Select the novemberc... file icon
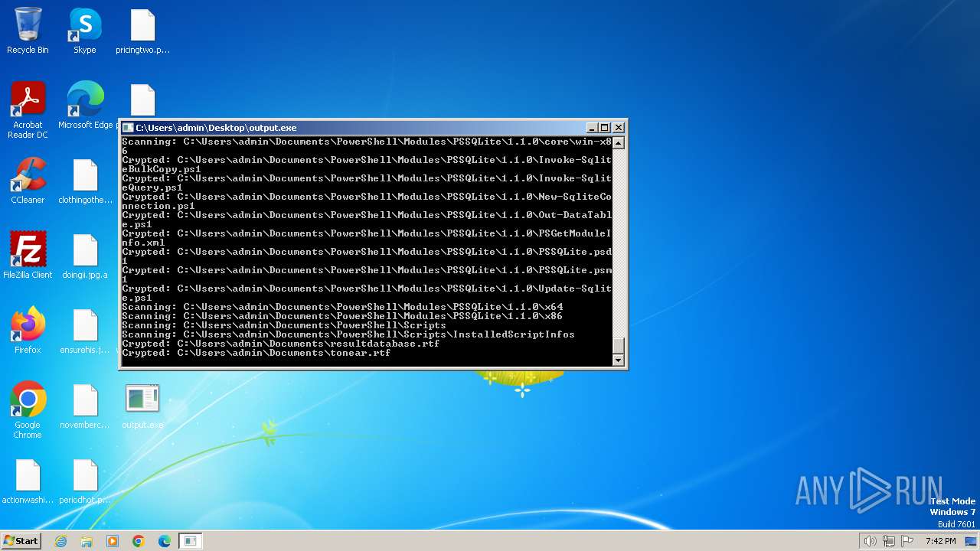The height and width of the screenshot is (551, 980). coord(85,406)
